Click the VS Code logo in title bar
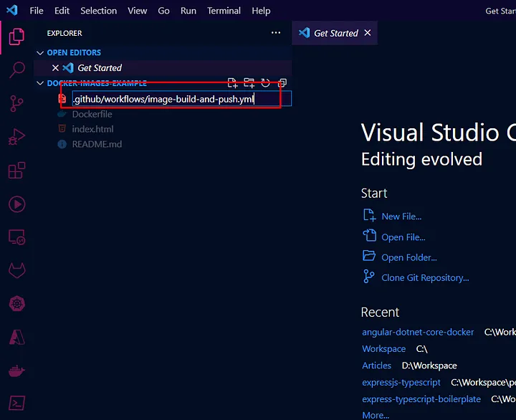 coord(12,10)
